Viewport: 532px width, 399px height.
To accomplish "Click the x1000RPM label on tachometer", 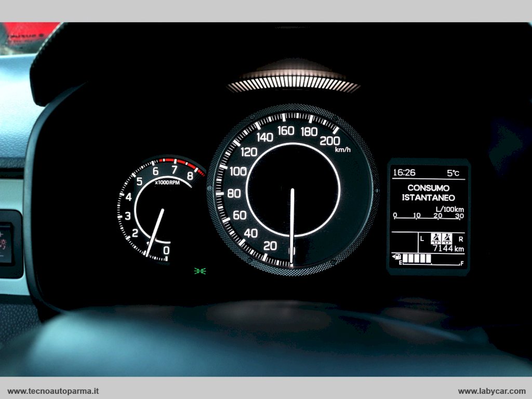I will 167,182.
